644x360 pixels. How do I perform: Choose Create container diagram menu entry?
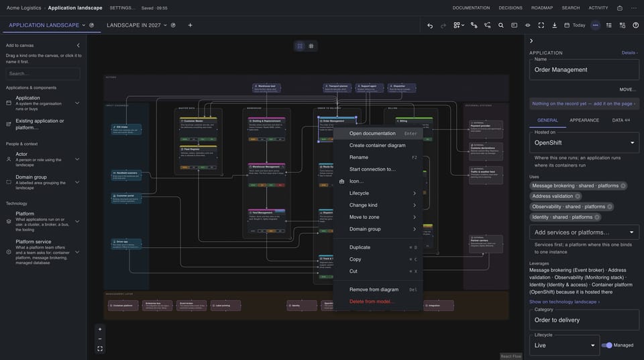(x=378, y=145)
